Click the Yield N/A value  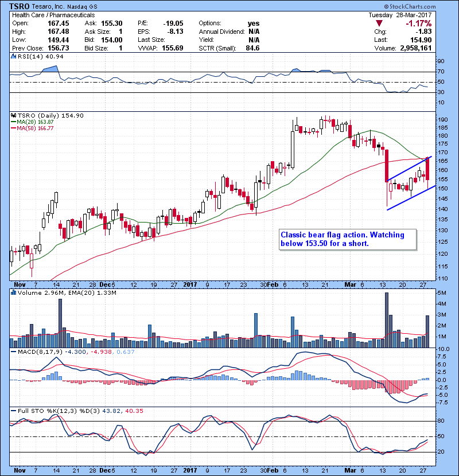pos(254,40)
